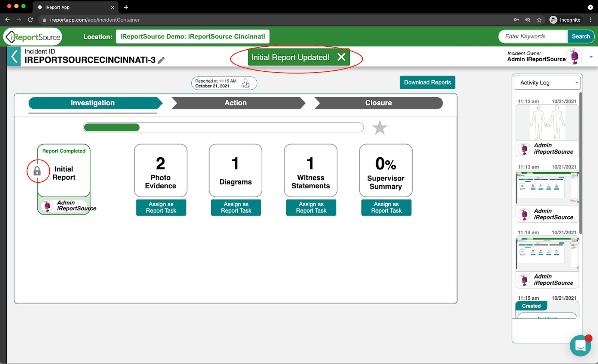Image resolution: width=598 pixels, height=364 pixels.
Task: Click the tracking protection eye icon
Action: tap(528, 20)
